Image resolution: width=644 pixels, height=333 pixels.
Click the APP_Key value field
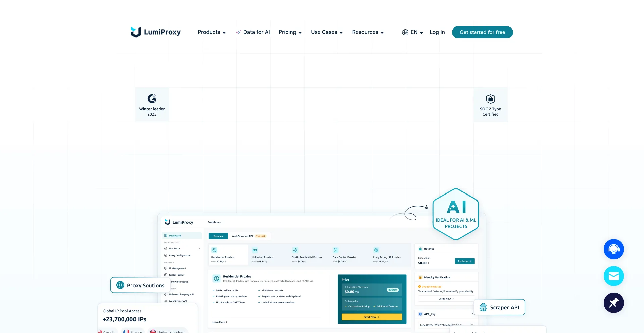(x=446, y=325)
